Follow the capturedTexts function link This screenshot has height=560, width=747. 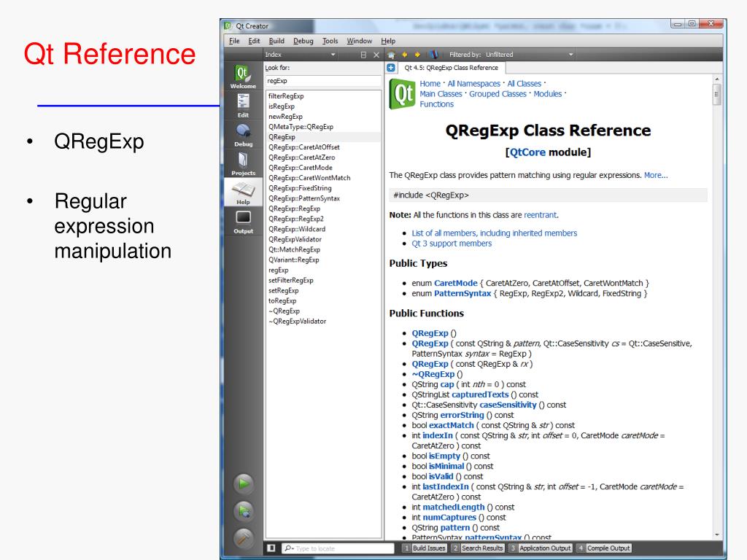(x=480, y=394)
